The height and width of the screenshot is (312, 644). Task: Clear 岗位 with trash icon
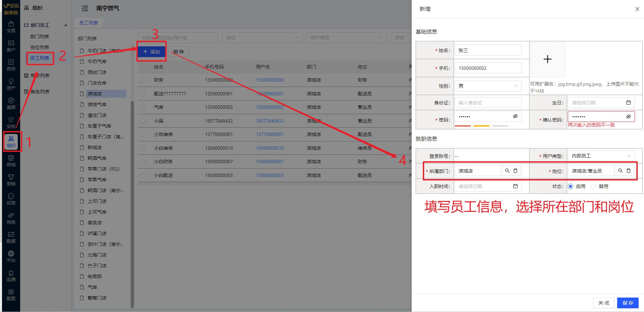point(628,171)
